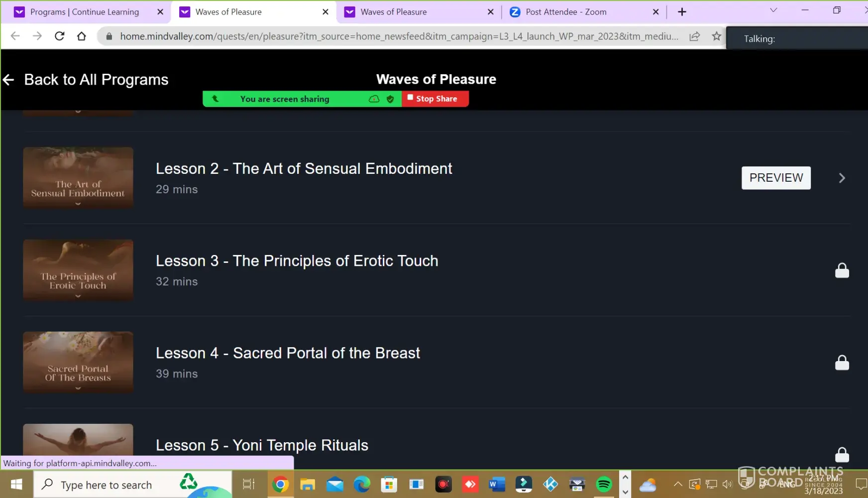Open Microsoft Word from the taskbar
The width and height of the screenshot is (868, 498).
tap(497, 484)
